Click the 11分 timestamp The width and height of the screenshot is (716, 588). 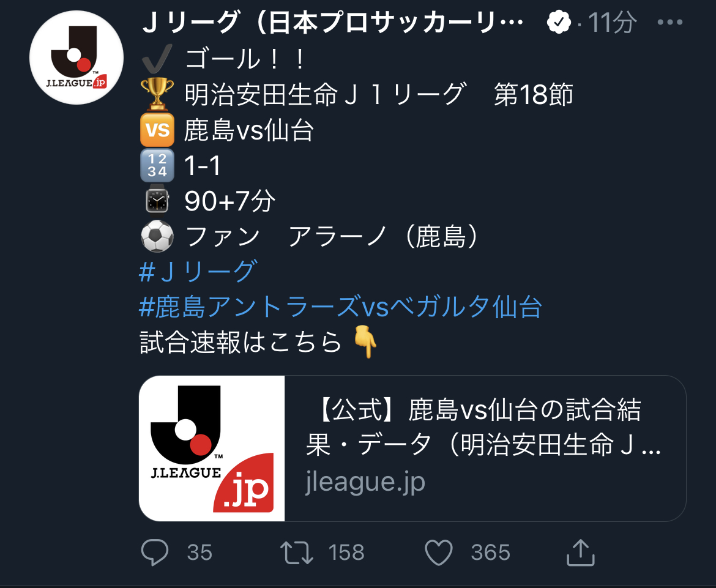612,22
